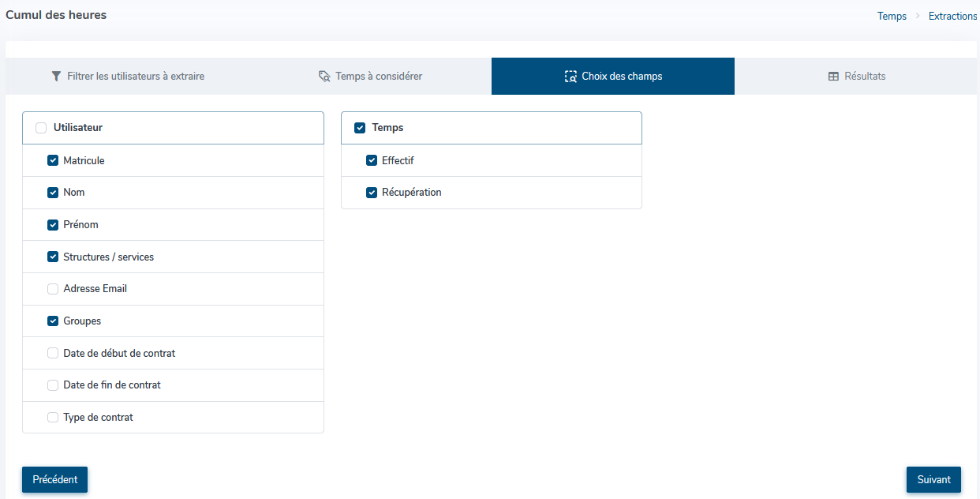Image resolution: width=980 pixels, height=499 pixels.
Task: Disable the Nom field checkbox
Action: click(x=53, y=193)
